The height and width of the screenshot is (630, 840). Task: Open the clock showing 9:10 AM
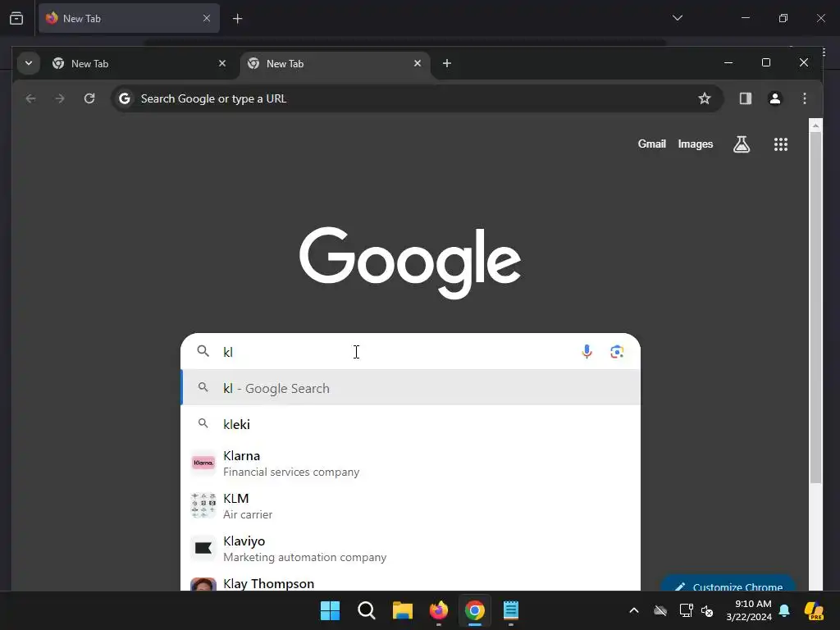[749, 610]
